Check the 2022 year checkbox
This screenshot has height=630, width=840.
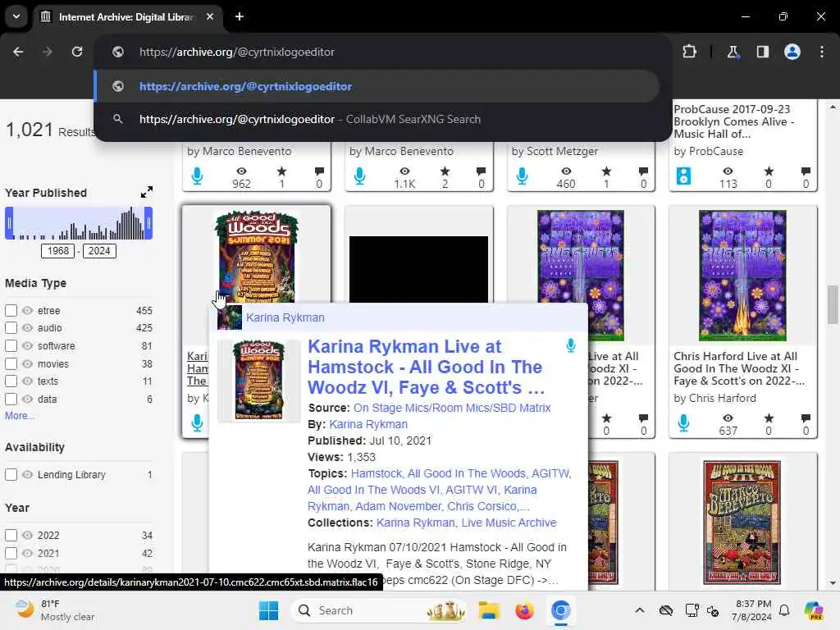(11, 535)
